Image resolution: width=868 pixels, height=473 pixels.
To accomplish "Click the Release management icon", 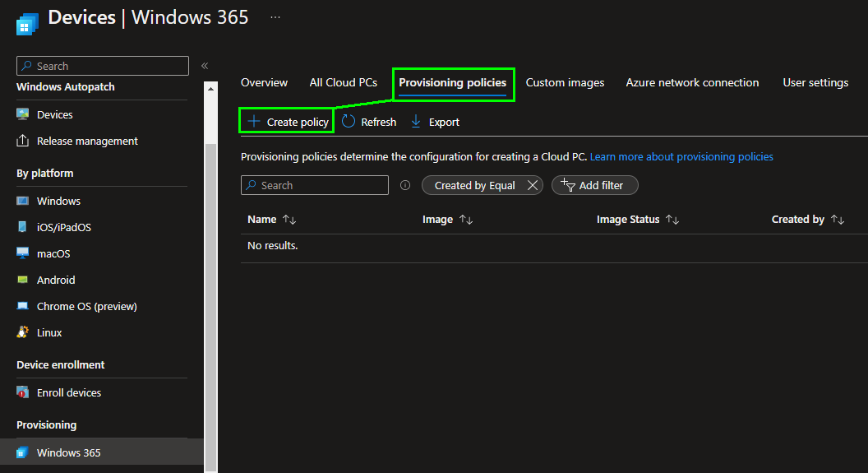I will (x=23, y=141).
